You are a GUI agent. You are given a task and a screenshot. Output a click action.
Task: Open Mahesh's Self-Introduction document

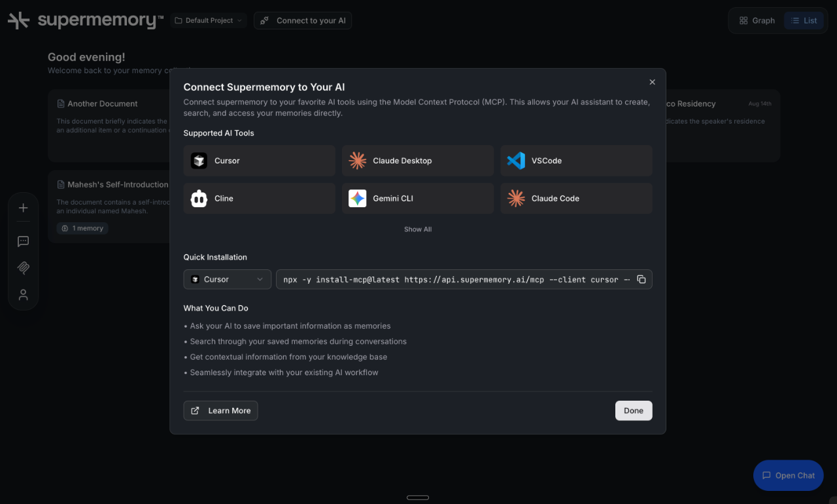point(116,184)
